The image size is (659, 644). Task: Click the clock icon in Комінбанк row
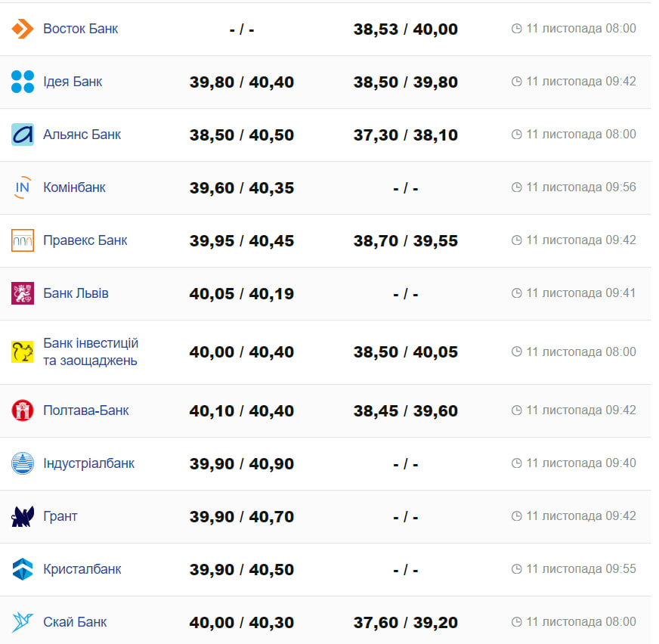[x=517, y=187]
